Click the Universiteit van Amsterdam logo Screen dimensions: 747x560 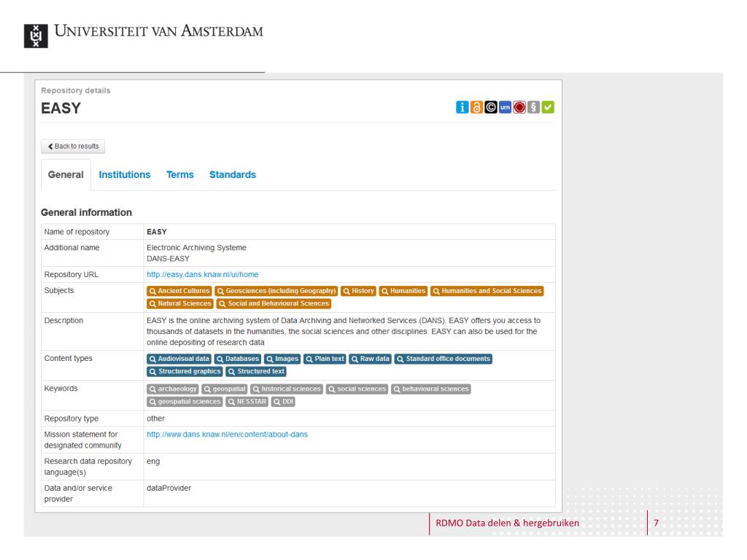(144, 35)
